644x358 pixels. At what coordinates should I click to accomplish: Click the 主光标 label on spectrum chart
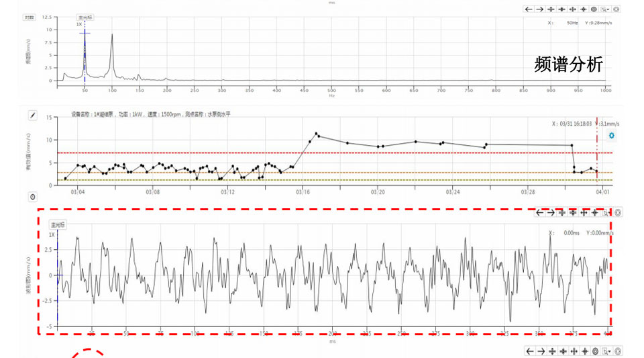pos(85,18)
